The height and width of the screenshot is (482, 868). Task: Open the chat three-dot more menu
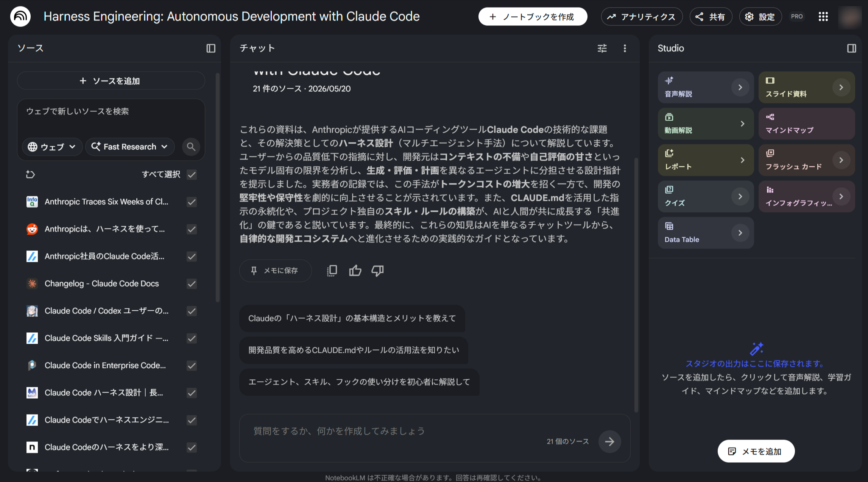coord(625,48)
